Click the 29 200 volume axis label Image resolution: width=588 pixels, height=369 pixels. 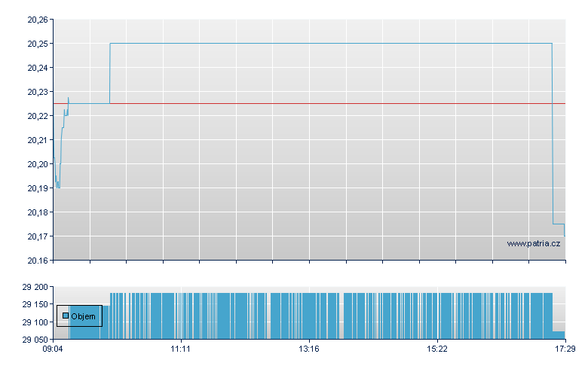35,288
